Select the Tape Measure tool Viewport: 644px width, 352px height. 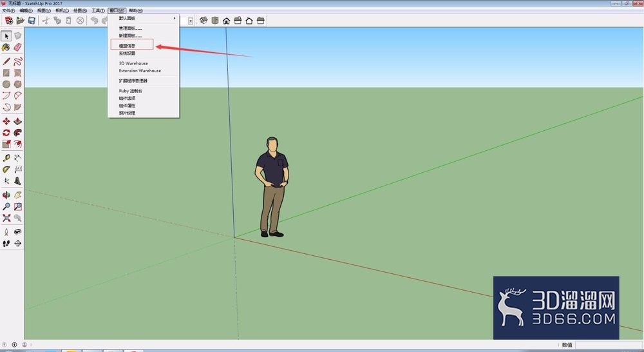[6, 158]
